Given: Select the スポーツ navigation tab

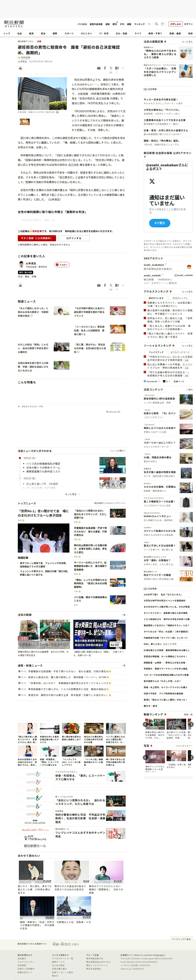Looking at the screenshot, I should (69, 33).
